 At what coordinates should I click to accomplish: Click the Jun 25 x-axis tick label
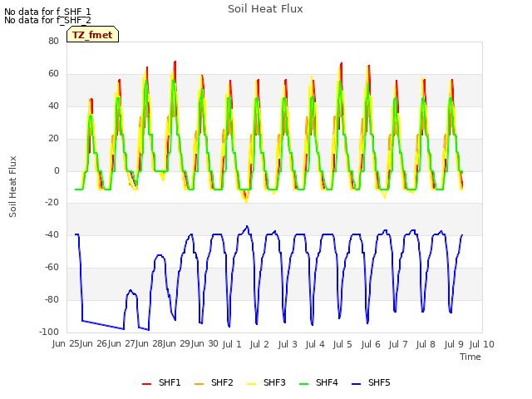coord(66,343)
